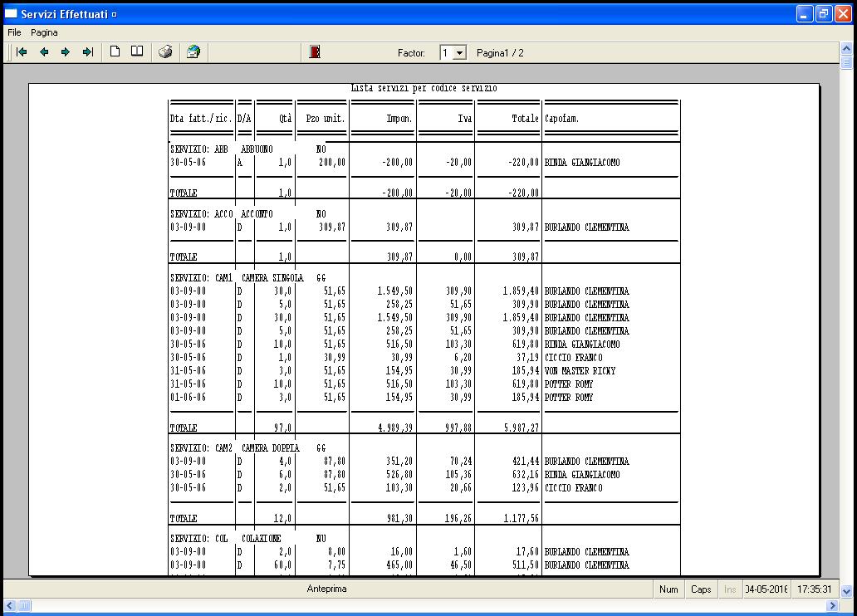Go to the next page arrow
This screenshot has width=857, height=616.
click(x=66, y=52)
